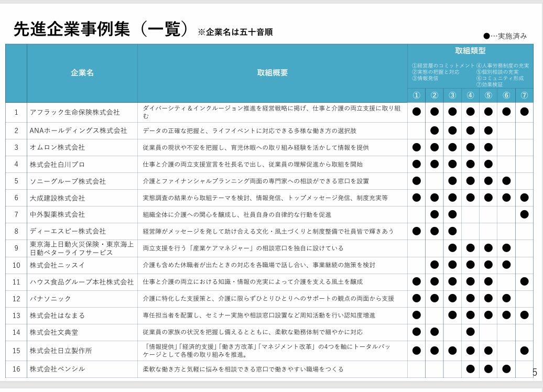
Task: Click summary starting 実態調査の結果から
Action: point(265,198)
